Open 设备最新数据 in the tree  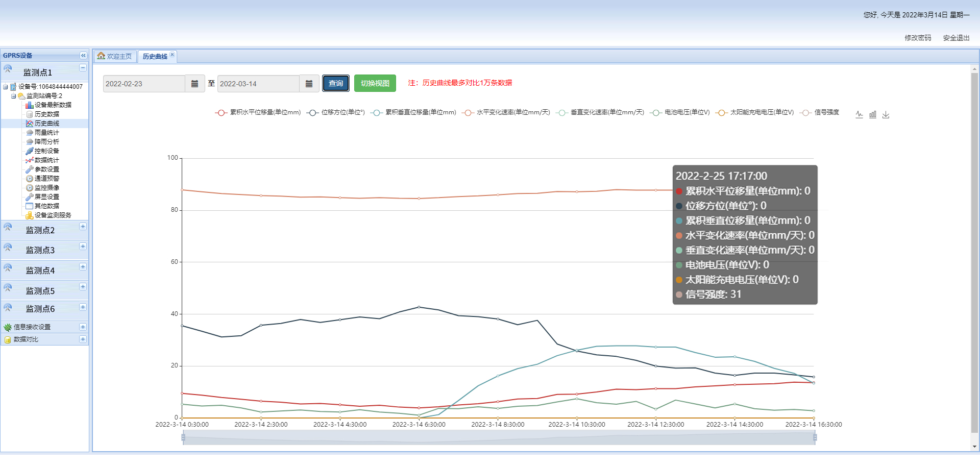coord(53,105)
